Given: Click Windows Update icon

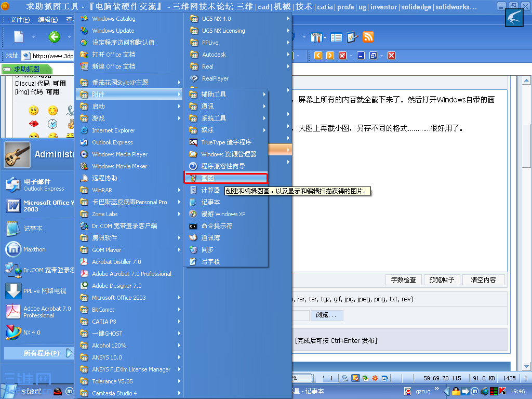Looking at the screenshot, I should pos(84,31).
